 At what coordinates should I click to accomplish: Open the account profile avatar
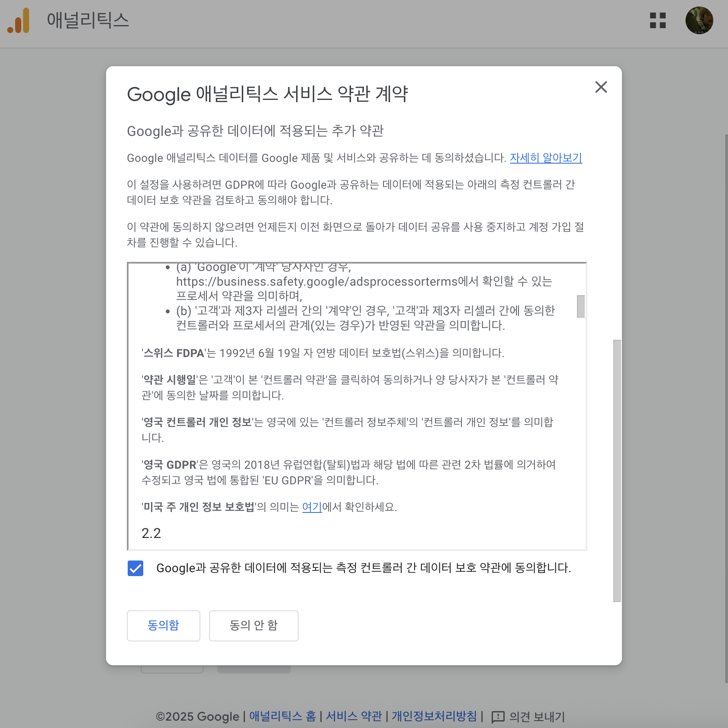tap(699, 20)
